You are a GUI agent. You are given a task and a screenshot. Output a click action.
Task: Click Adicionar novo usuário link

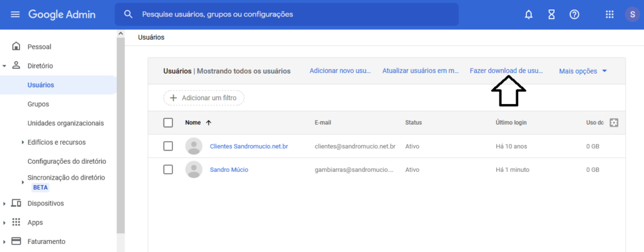[340, 71]
